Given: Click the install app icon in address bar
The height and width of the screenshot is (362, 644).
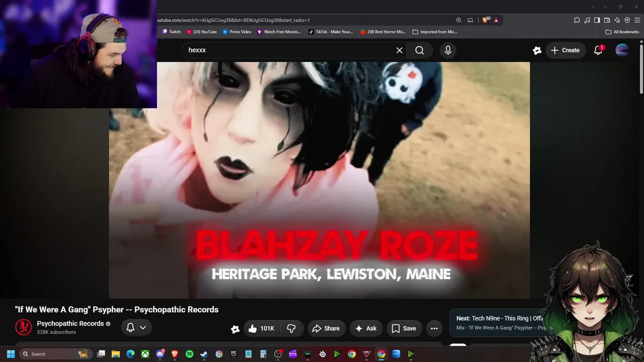Looking at the screenshot, I should [x=470, y=20].
